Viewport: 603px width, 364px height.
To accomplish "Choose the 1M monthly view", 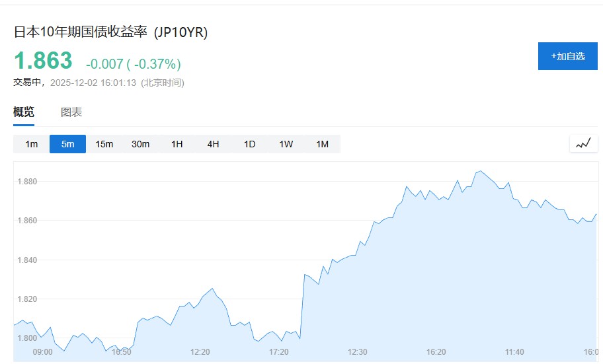I will pos(322,144).
